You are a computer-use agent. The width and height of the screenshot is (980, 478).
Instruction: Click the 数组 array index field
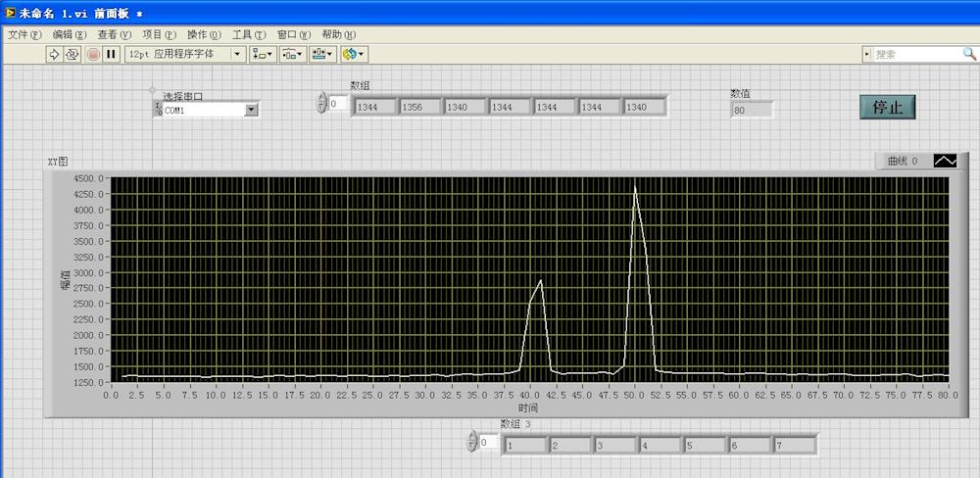(338, 104)
